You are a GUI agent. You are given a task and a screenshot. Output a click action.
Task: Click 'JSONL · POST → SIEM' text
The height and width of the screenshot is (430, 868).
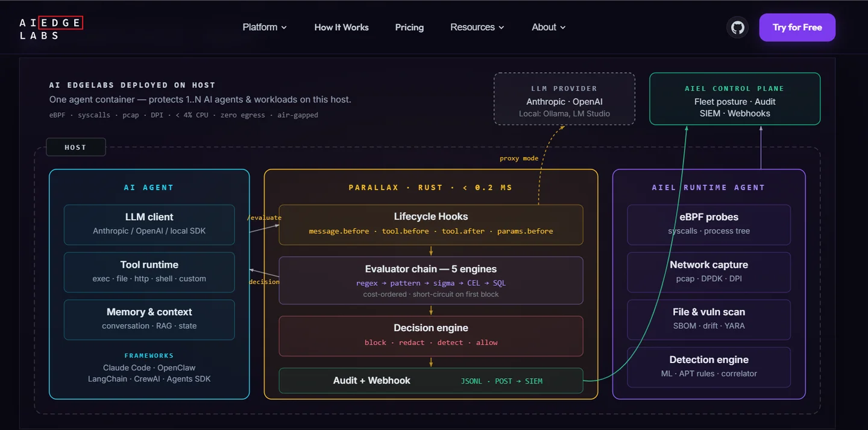coord(502,381)
